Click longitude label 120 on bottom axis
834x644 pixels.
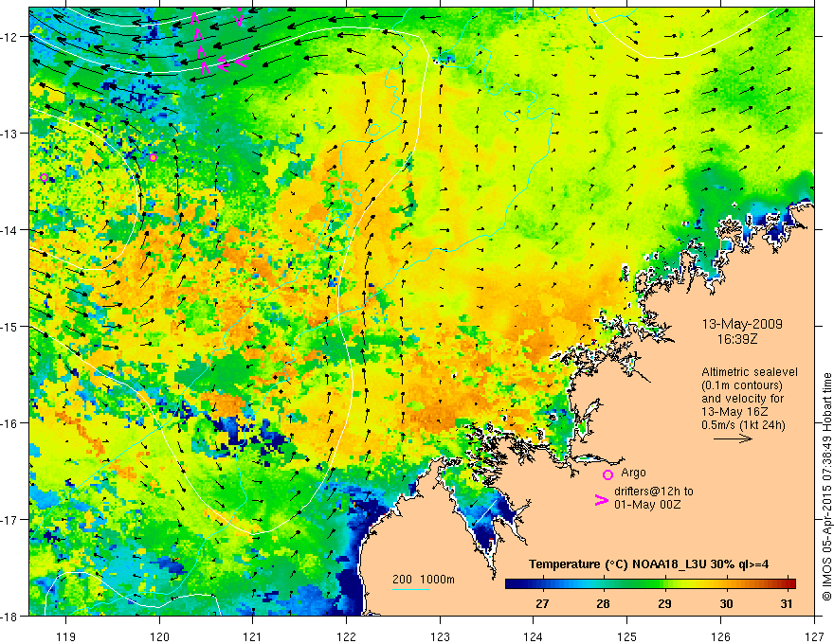pos(159,636)
